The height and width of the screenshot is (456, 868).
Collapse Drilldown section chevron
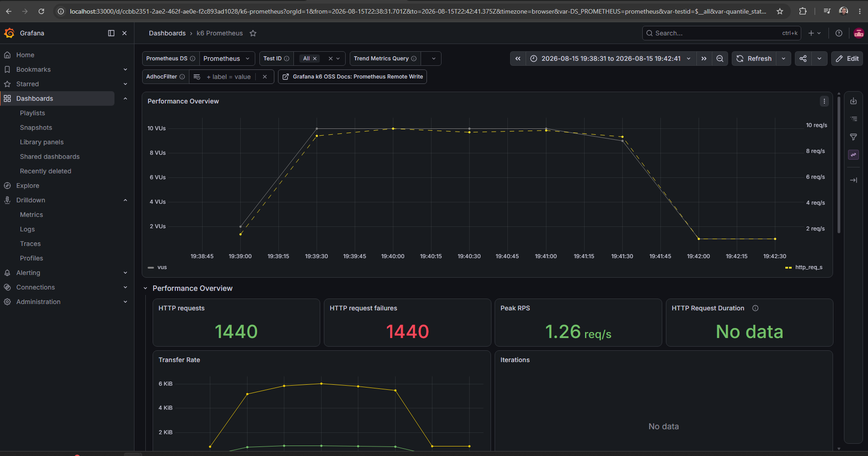(125, 200)
